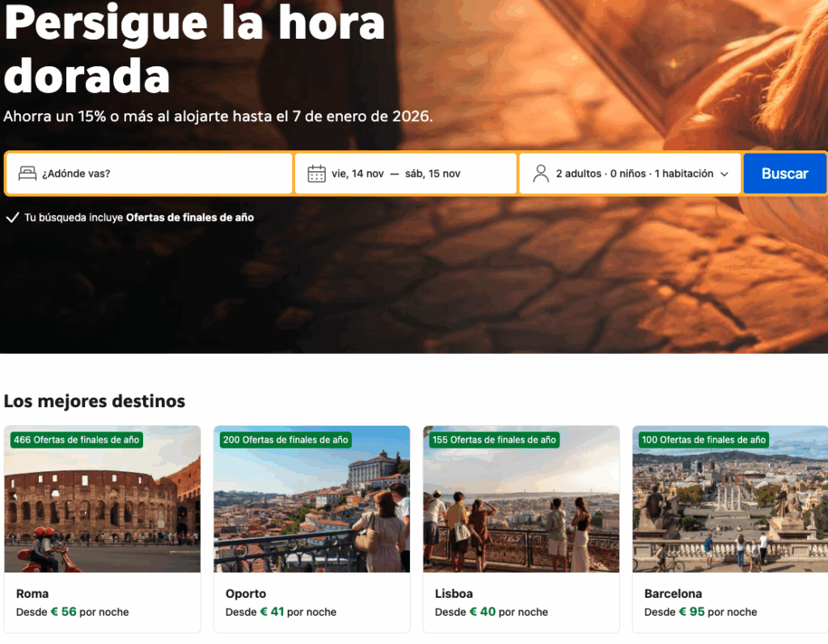This screenshot has height=644, width=828.
Task: Select the Lisboa destination title
Action: [x=454, y=594]
